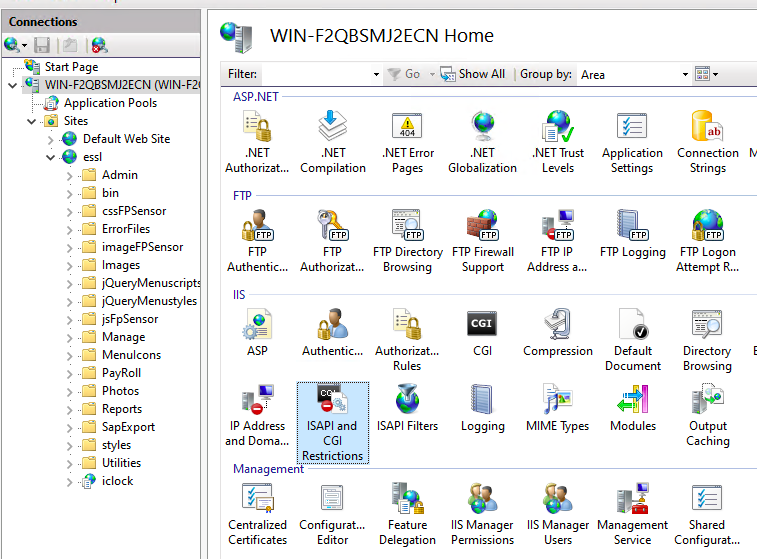
Task: Open Shared Configuration feature
Action: 707,515
